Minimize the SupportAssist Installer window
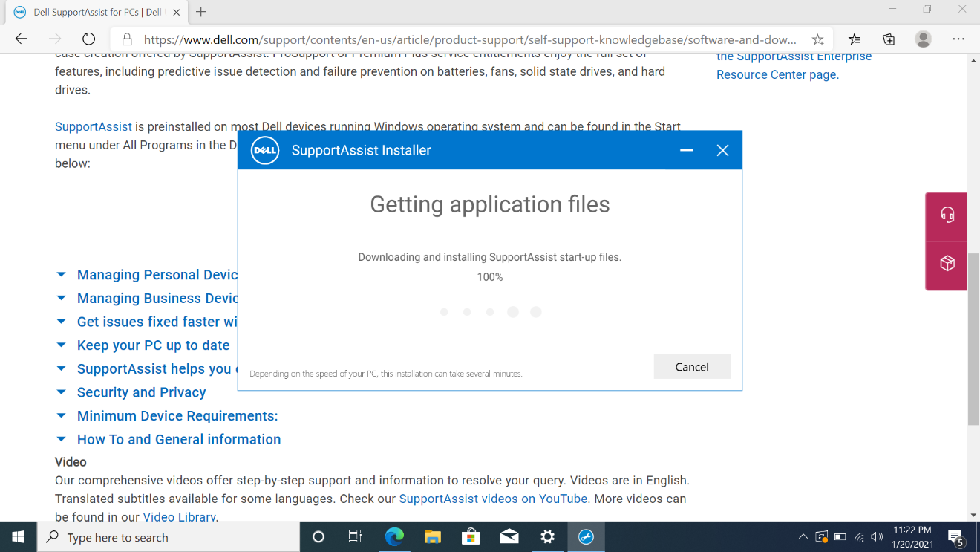The width and height of the screenshot is (980, 552). [687, 150]
